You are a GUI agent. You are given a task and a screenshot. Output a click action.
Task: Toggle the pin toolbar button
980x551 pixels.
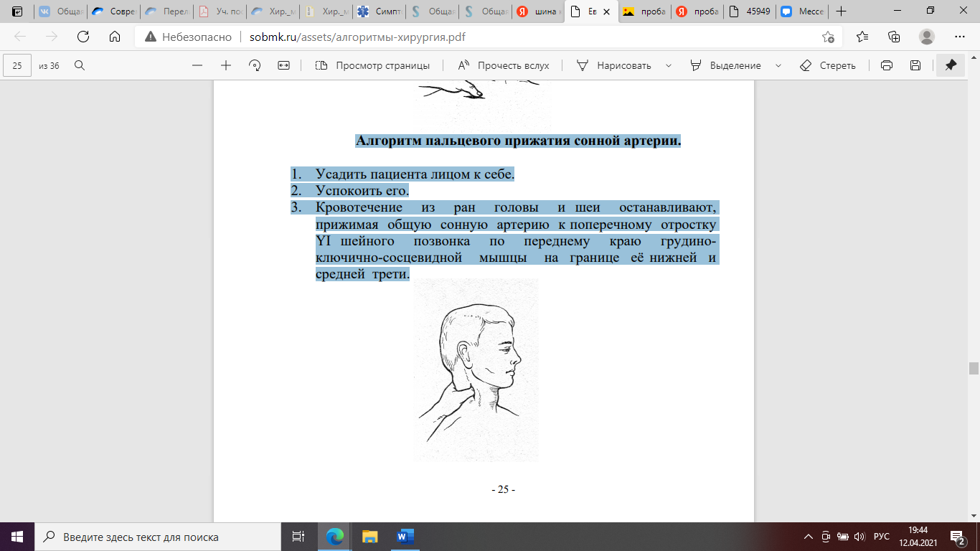pos(951,65)
